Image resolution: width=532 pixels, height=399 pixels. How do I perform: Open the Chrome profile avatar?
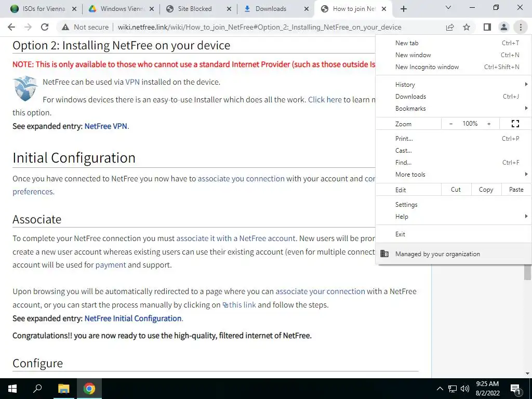pyautogui.click(x=504, y=27)
